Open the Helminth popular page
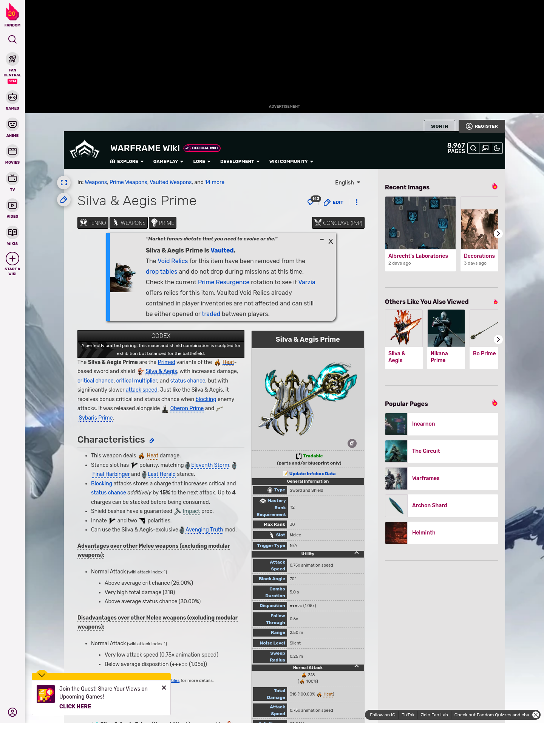This screenshot has height=756, width=544. (x=442, y=533)
